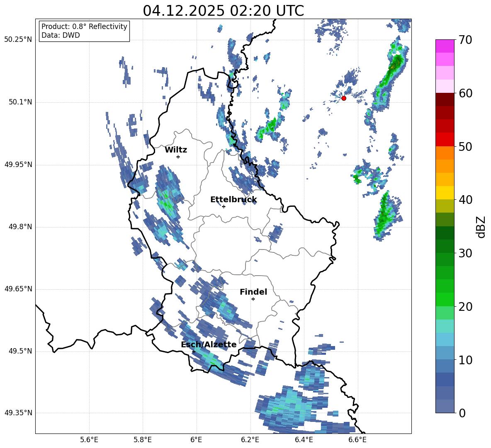
Task: Click the Product: 0.8° Reflectivity text
Action: pyautogui.click(x=84, y=26)
